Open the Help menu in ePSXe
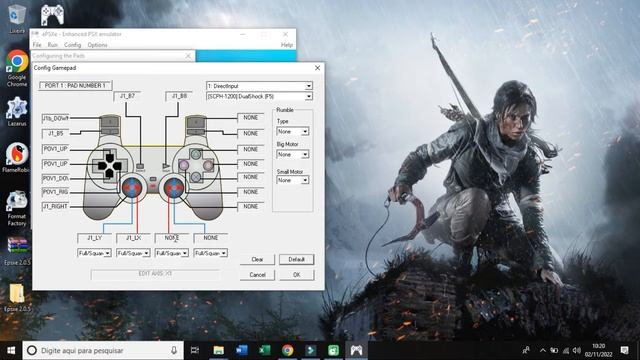Viewport: 640px width, 360px height. [x=287, y=45]
